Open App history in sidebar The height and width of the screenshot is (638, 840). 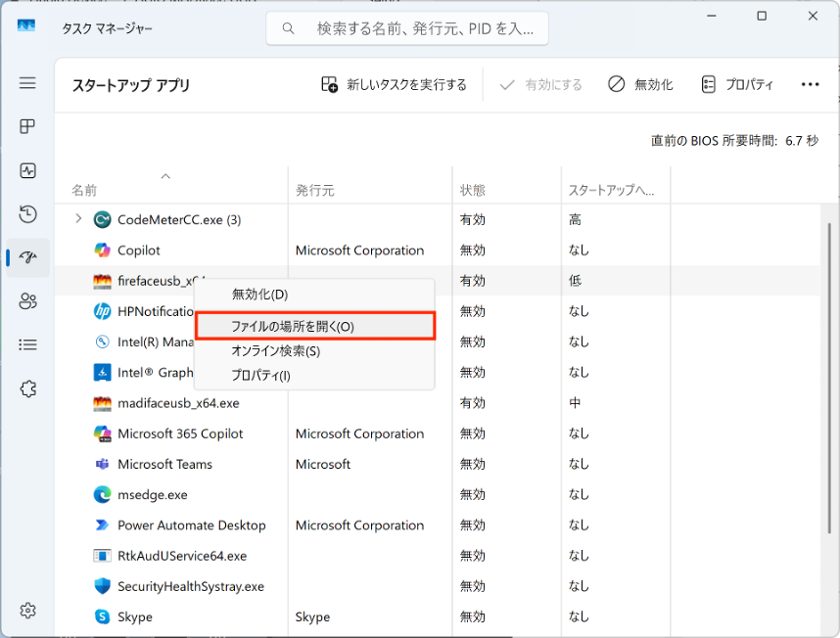[x=27, y=214]
